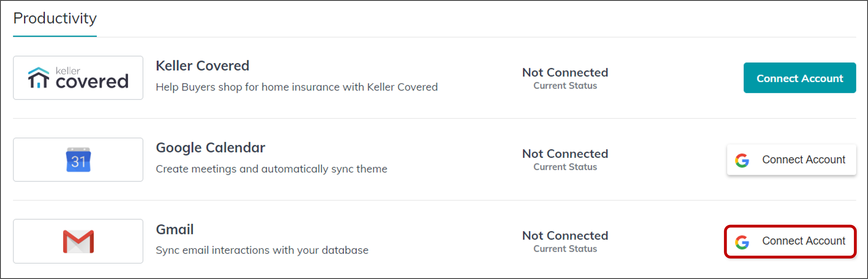Click Keller Covered's Current Status label
868x279 pixels.
565,86
